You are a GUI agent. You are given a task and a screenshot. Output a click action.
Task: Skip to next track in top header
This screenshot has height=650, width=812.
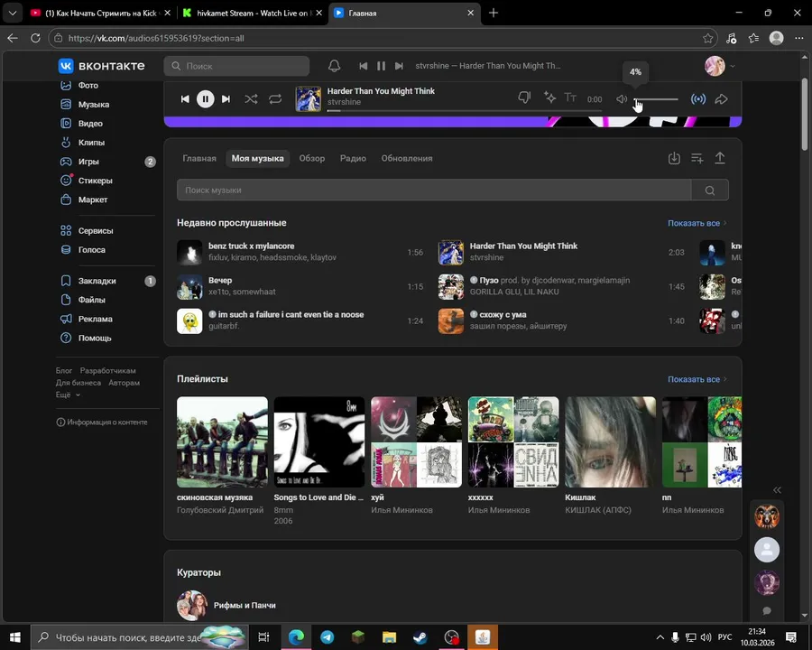[x=399, y=66]
